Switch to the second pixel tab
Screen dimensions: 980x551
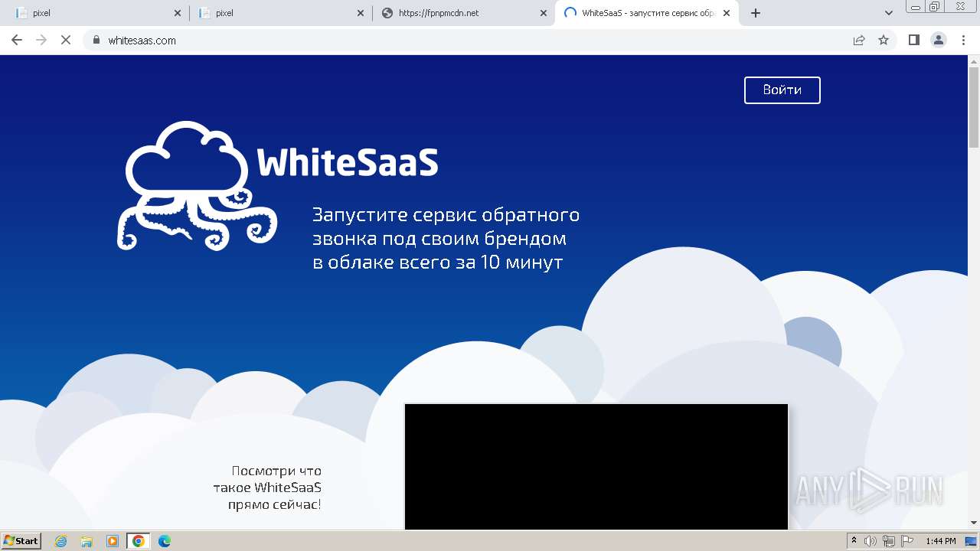[x=279, y=13]
